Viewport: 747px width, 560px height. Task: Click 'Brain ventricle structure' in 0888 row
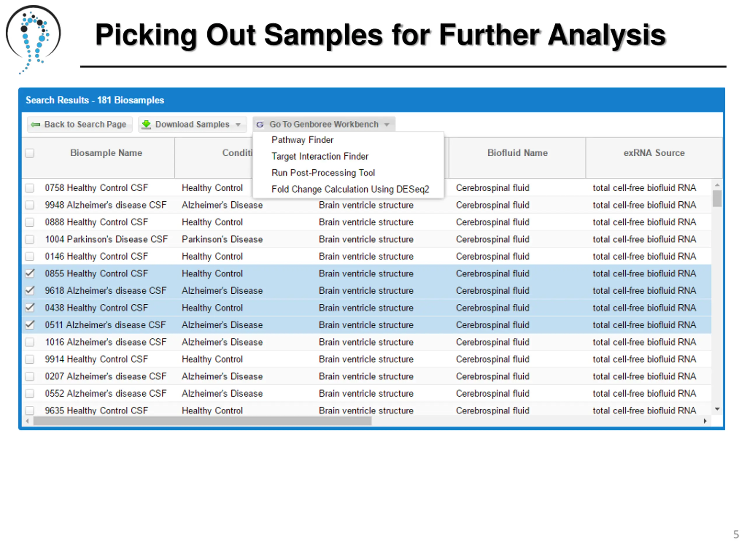pyautogui.click(x=366, y=222)
